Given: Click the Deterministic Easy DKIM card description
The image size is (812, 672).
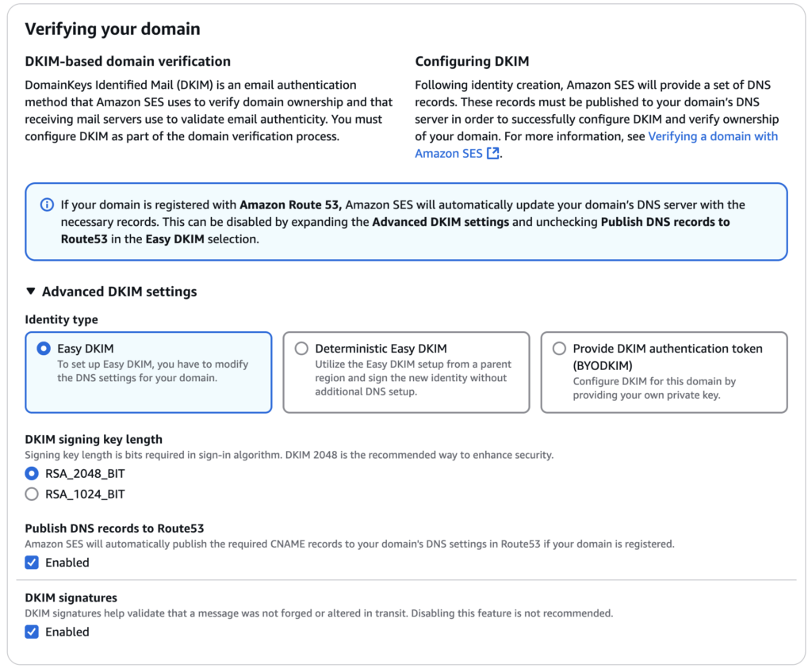Looking at the screenshot, I should (412, 378).
